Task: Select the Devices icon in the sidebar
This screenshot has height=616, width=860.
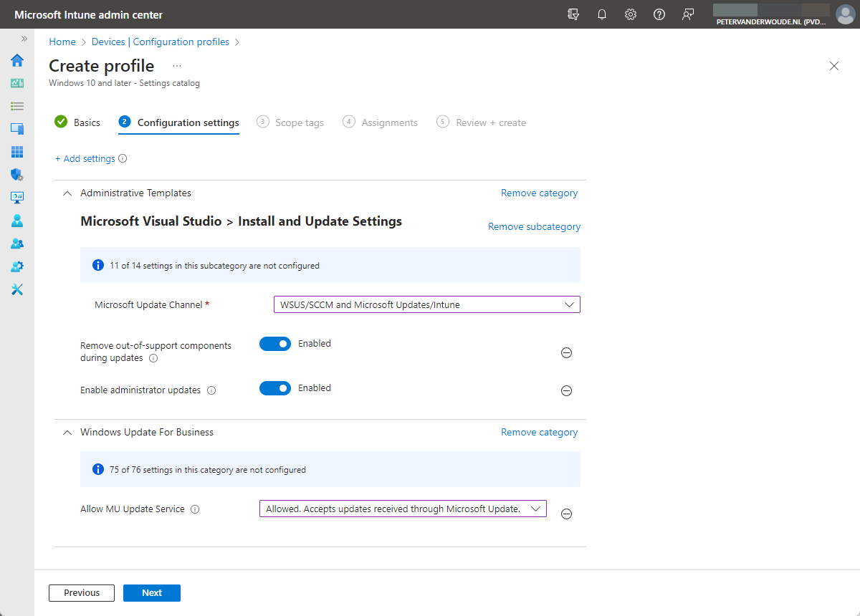Action: pyautogui.click(x=17, y=129)
